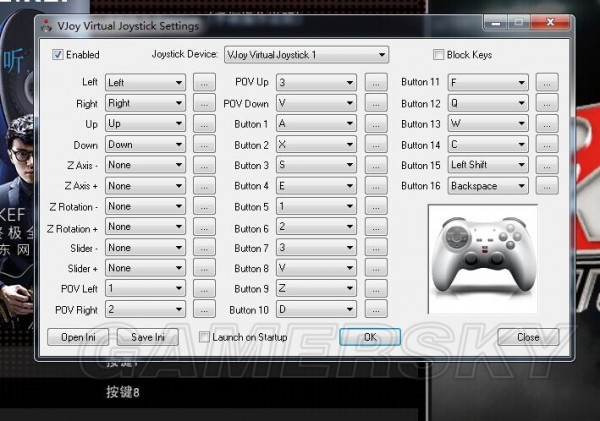The width and height of the screenshot is (600, 421).
Task: Click the ... button for Button 1
Action: click(376, 124)
